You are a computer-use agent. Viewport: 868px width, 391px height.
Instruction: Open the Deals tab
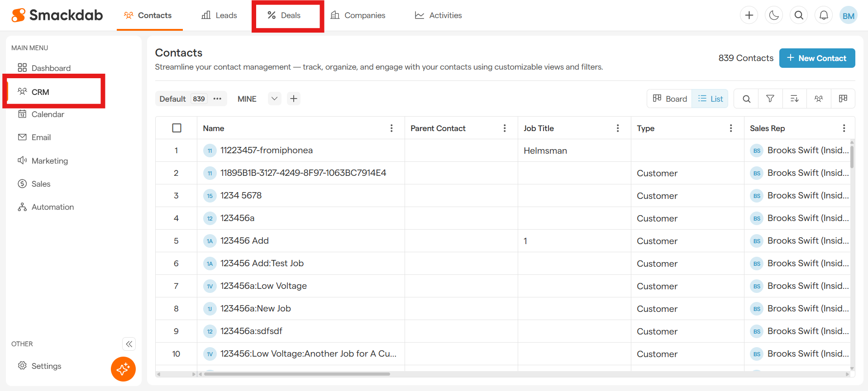(x=284, y=15)
